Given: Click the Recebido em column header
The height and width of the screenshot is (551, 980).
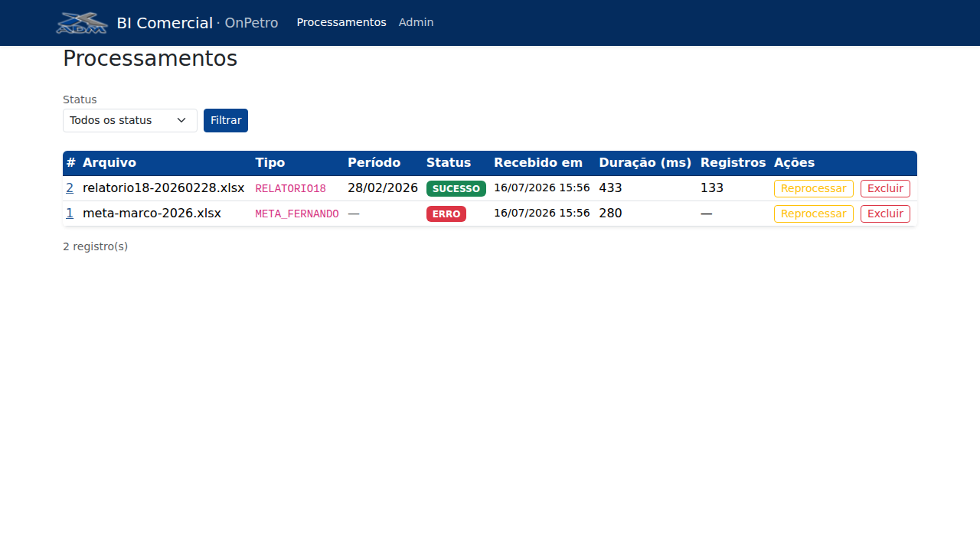Looking at the screenshot, I should pyautogui.click(x=538, y=163).
